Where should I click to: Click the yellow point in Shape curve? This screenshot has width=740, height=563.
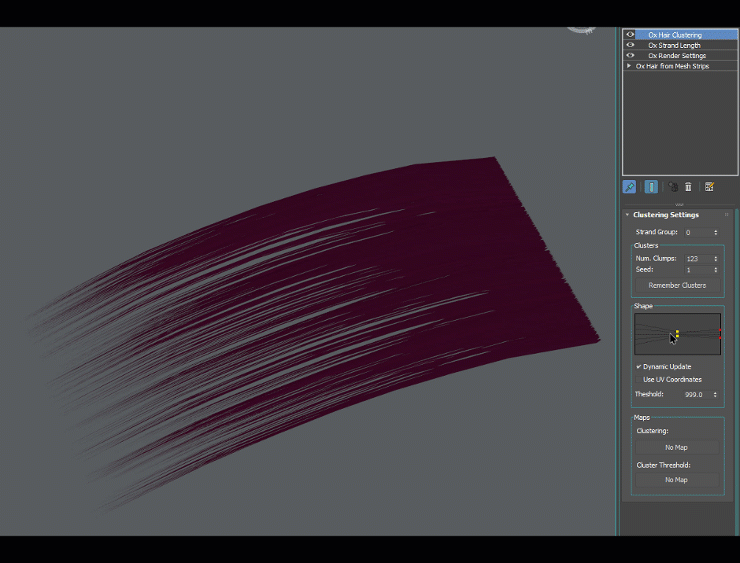[x=677, y=333]
